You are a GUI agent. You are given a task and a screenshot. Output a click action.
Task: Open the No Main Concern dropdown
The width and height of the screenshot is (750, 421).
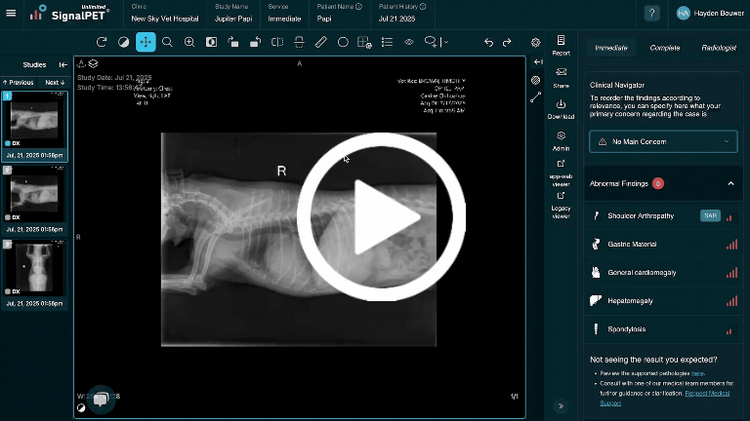664,142
